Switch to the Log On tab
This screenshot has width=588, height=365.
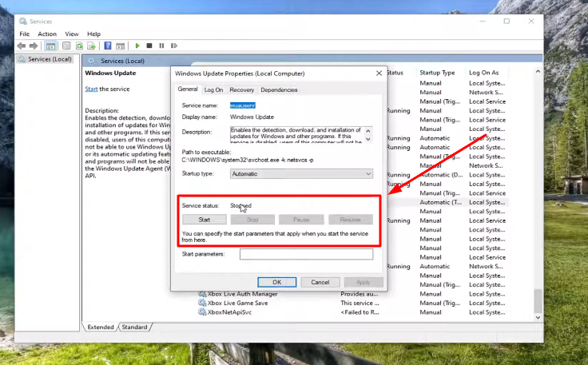[x=213, y=90]
